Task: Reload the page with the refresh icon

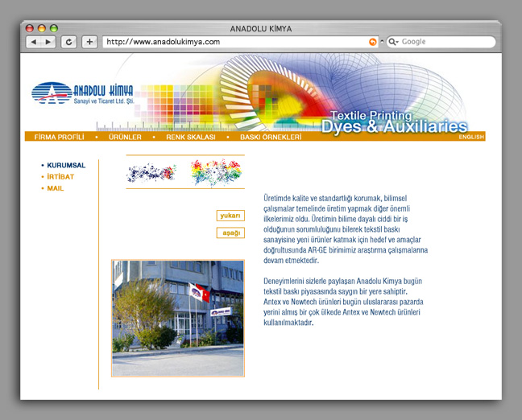Action: (69, 42)
